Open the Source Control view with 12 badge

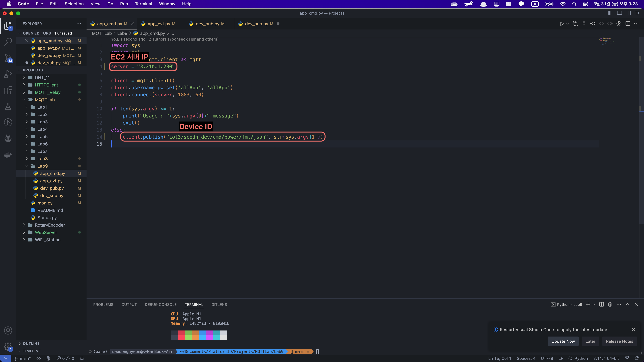[8, 58]
